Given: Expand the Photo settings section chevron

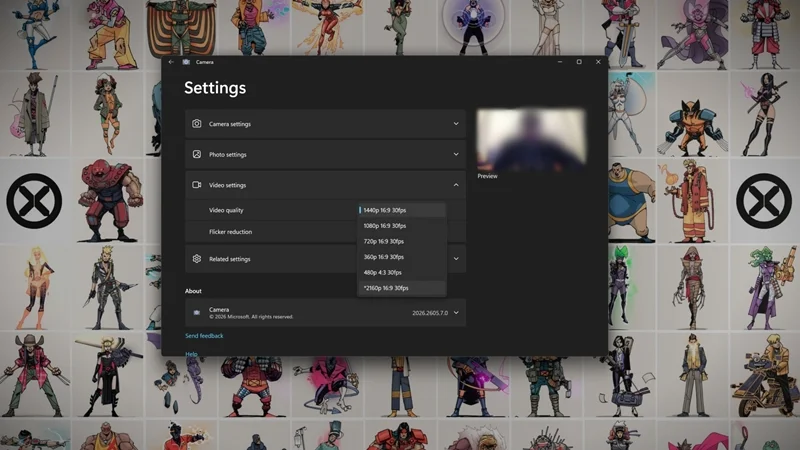Looking at the screenshot, I should (456, 154).
